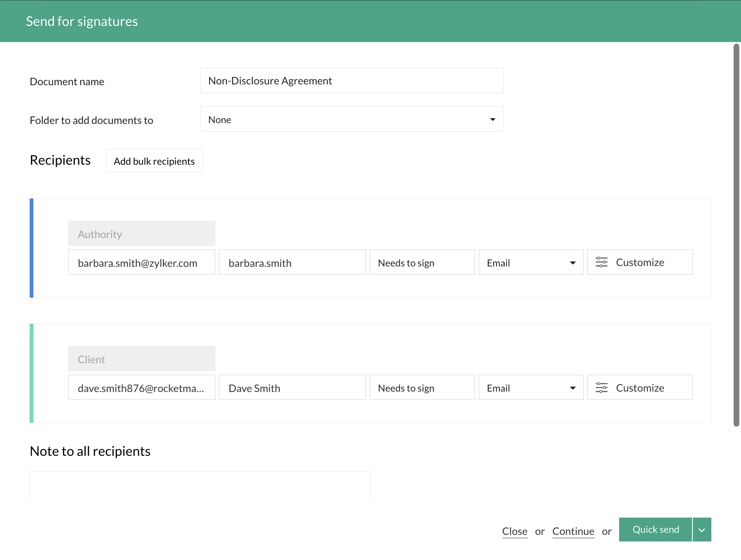Change Needs to sign action for Client

click(422, 388)
